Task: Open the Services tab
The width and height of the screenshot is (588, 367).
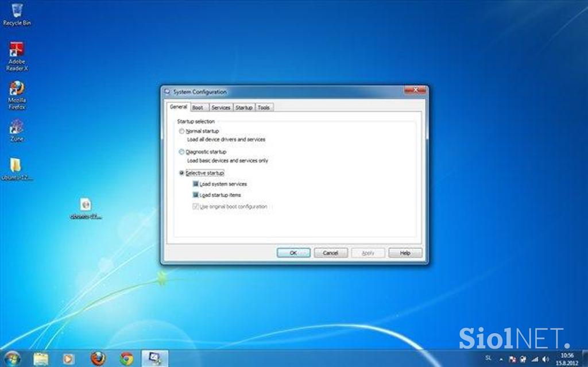Action: point(220,108)
